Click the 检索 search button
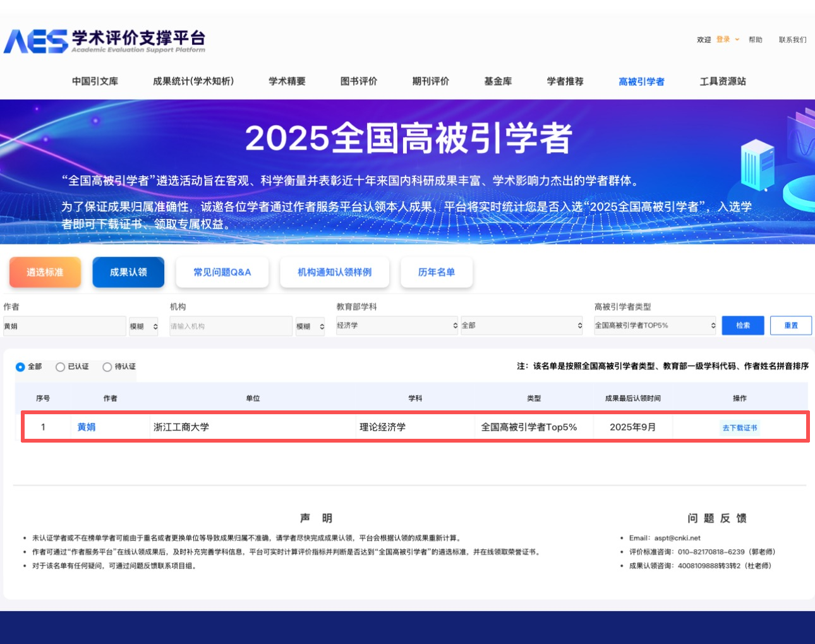815x644 pixels. tap(743, 326)
